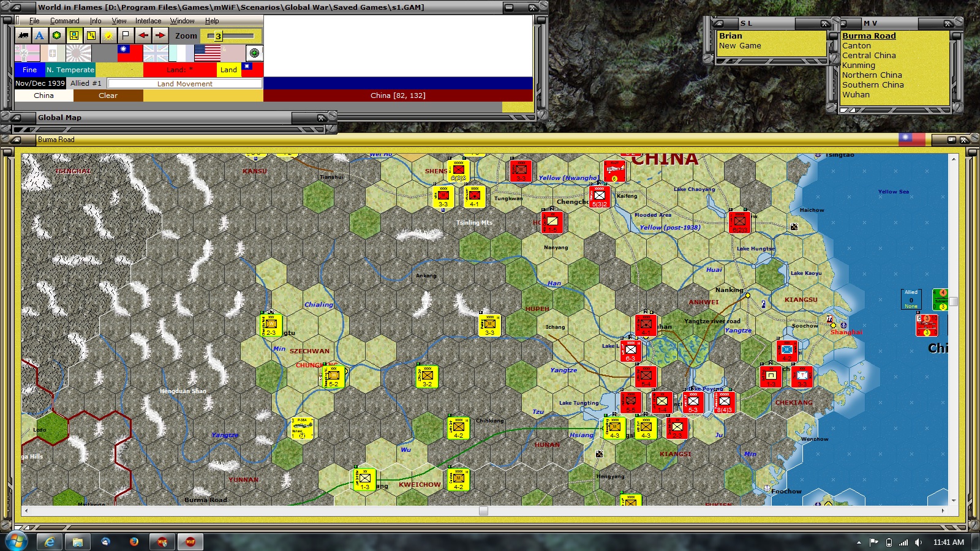980x551 pixels.
Task: Open the Command menu
Action: point(65,21)
